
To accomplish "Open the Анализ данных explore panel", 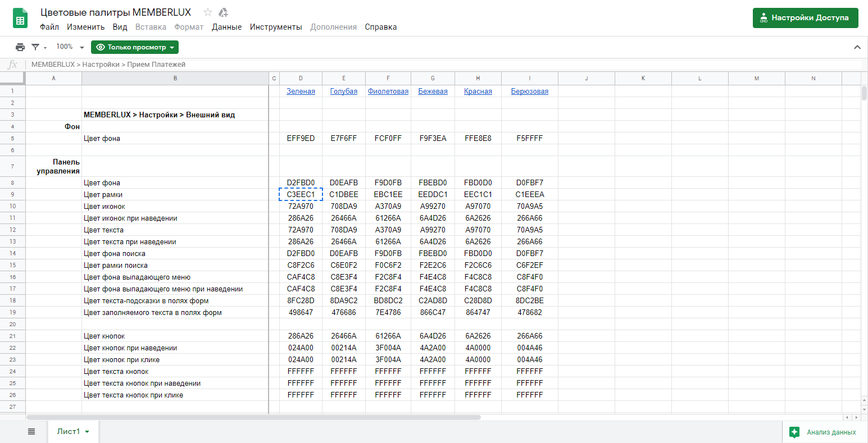I will 824,432.
